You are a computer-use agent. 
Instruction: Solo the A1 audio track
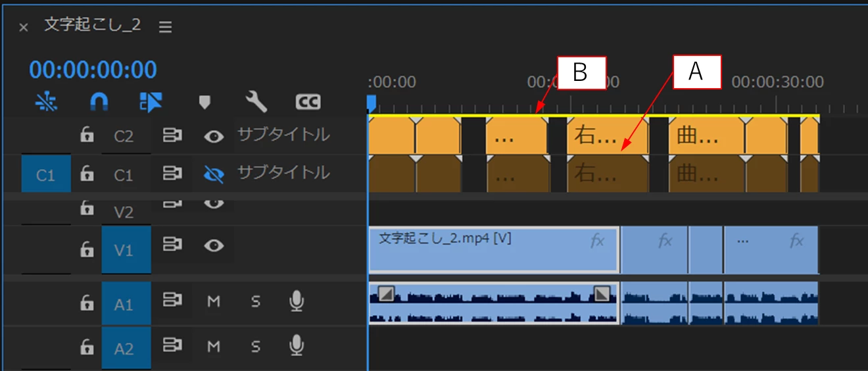[256, 302]
